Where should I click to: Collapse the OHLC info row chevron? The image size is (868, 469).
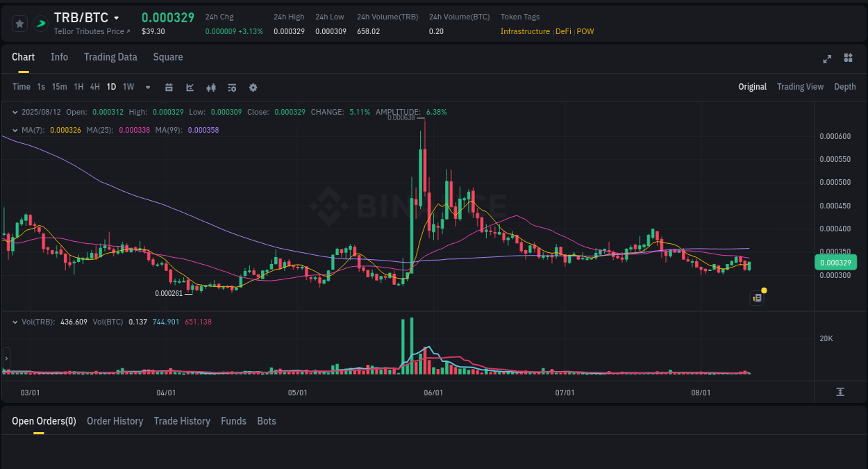15,112
